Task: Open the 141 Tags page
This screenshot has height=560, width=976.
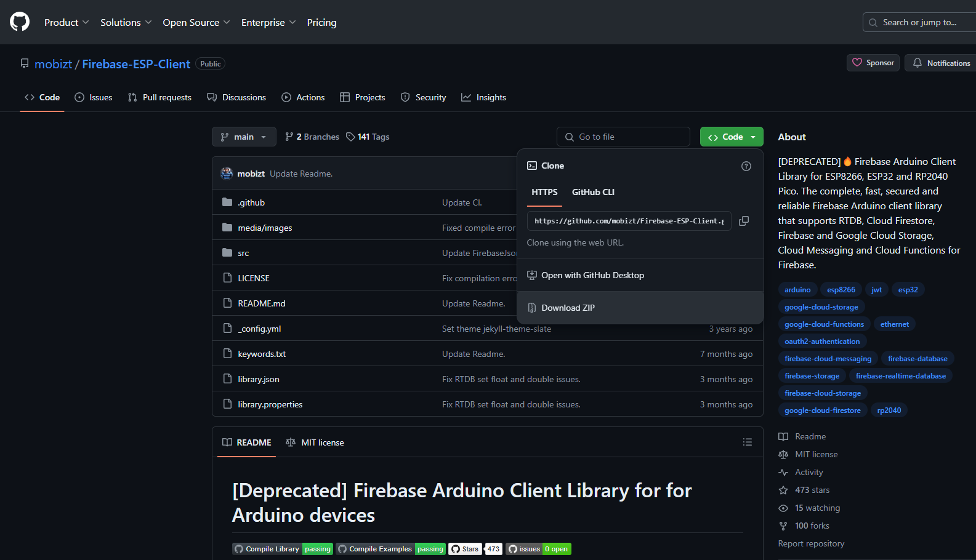Action: (x=368, y=137)
